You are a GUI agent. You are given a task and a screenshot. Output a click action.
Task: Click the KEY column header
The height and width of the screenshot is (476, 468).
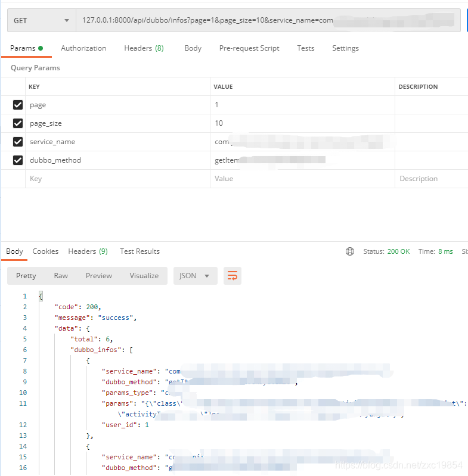tap(34, 87)
